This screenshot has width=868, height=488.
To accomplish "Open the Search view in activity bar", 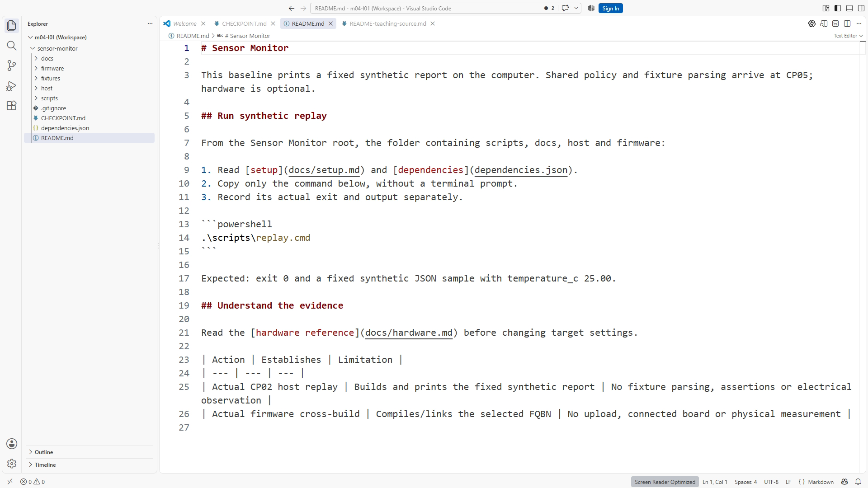I will coord(12,46).
